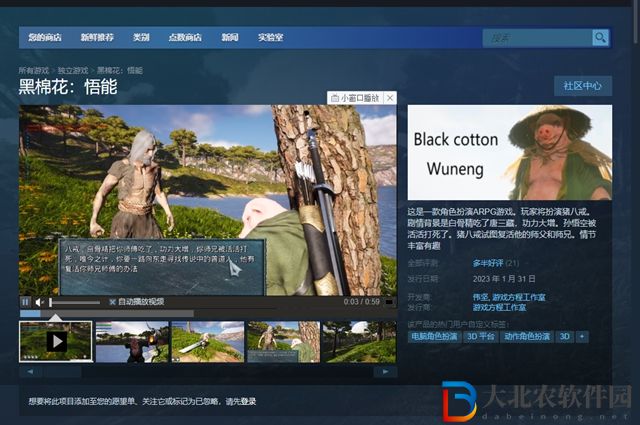
Task: Open 多半好评 reviews link
Action: click(488, 263)
